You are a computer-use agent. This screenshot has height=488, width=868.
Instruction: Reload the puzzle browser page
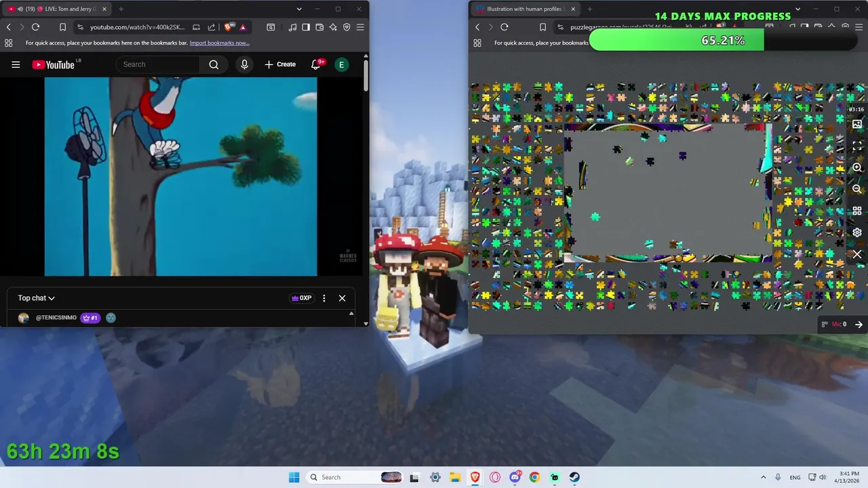coord(505,27)
